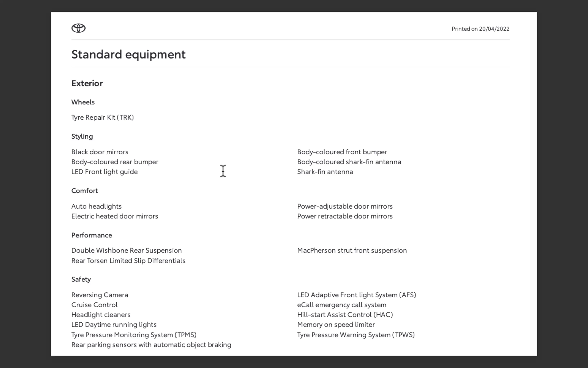Click 'Black door mirrors' entry
The image size is (588, 368).
point(100,152)
